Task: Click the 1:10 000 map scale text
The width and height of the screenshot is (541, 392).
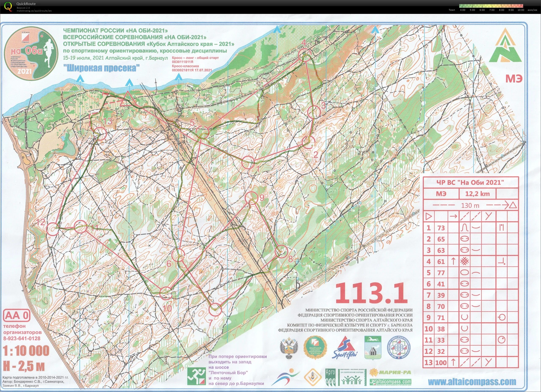Action: (26, 351)
